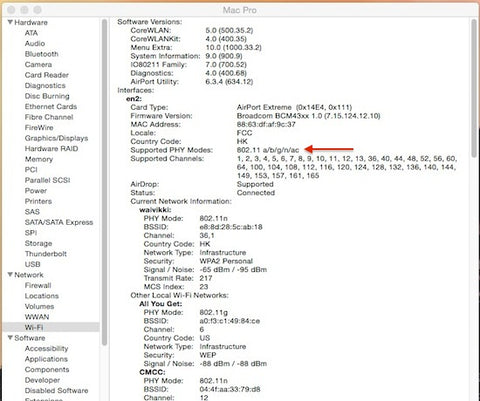This screenshot has width=480, height=401.
Task: Open the WWAN entry
Action: (x=37, y=317)
